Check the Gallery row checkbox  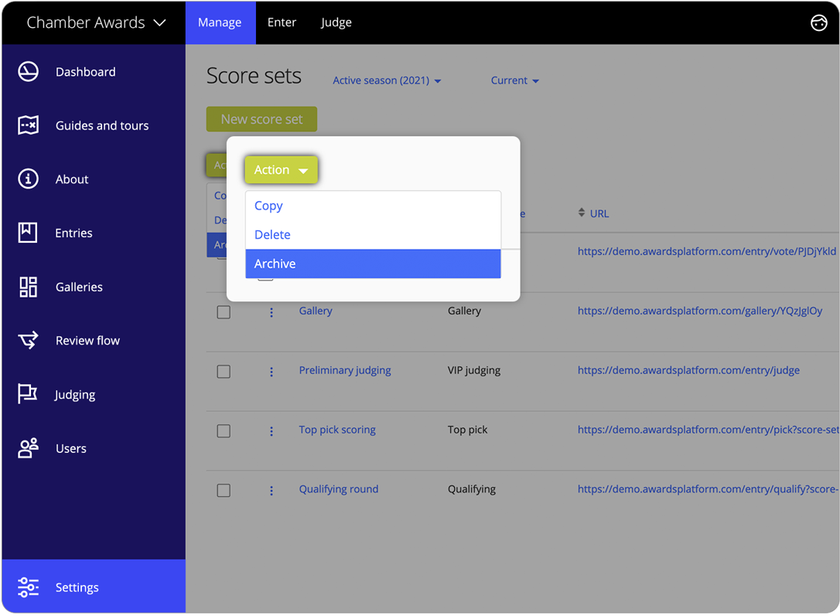[x=224, y=311]
